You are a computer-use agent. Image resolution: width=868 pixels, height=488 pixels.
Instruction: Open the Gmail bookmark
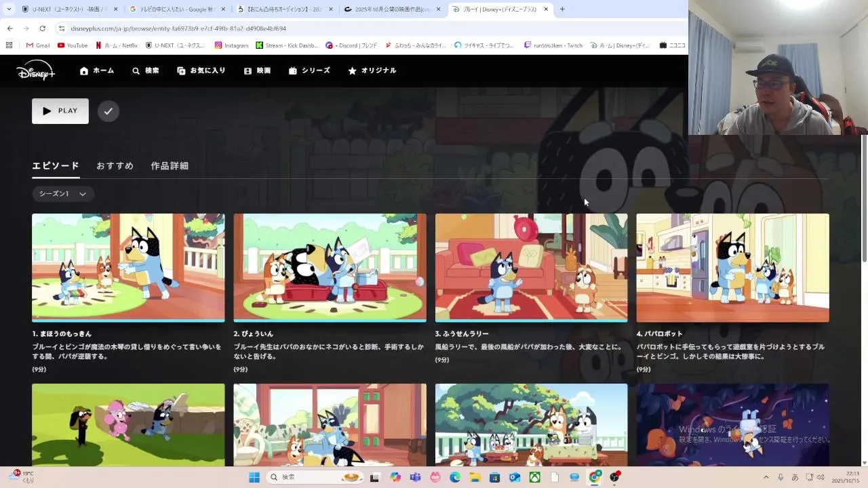[38, 45]
